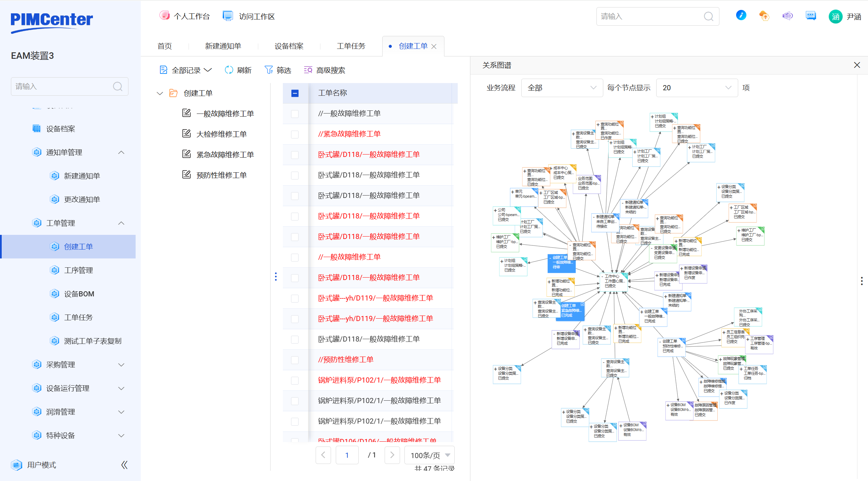Open first 锅炉进料泵/P102/1/一般故障维修工单 record link

pos(379,380)
